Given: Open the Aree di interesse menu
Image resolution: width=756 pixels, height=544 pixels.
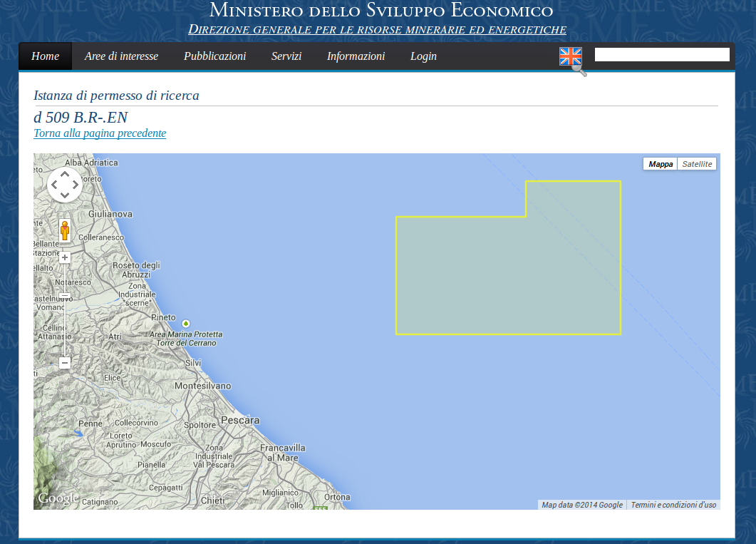Looking at the screenshot, I should [x=121, y=56].
